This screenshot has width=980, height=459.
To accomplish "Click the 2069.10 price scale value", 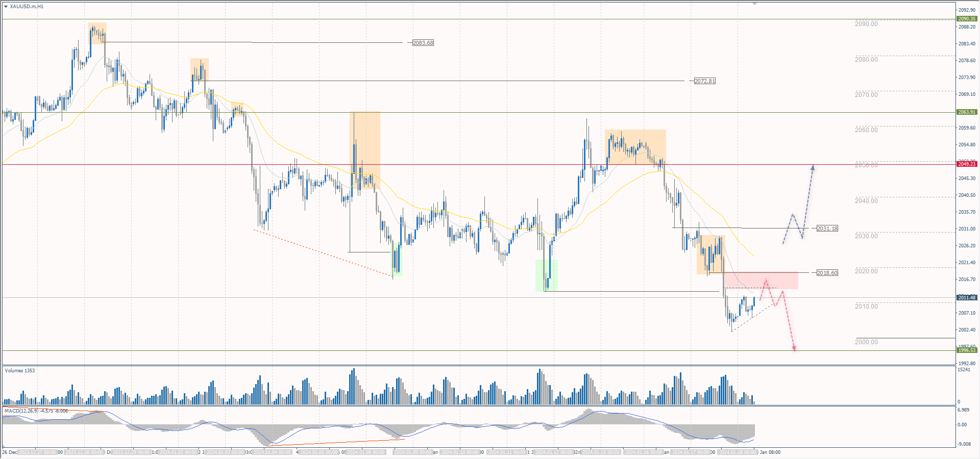I will [x=967, y=94].
